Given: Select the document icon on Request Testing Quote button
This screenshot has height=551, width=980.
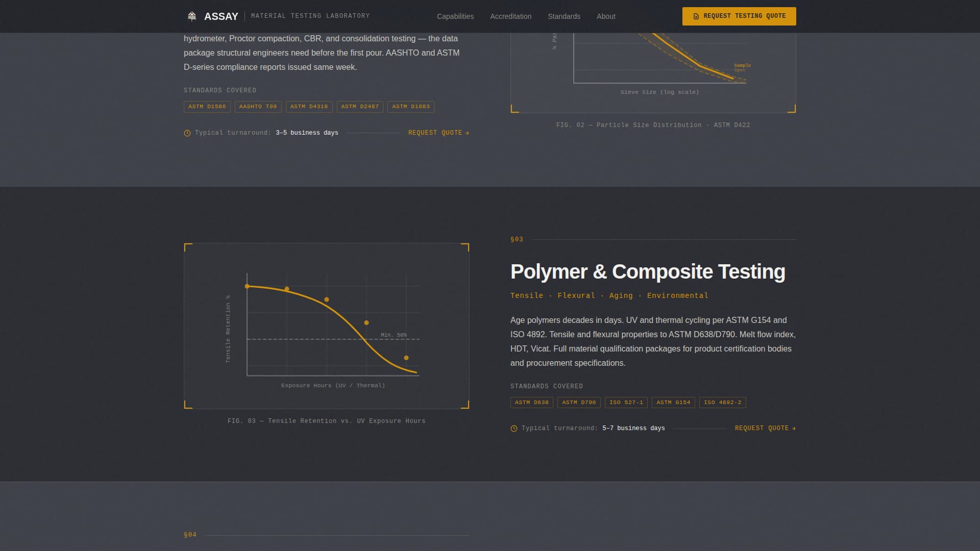Looking at the screenshot, I should [696, 16].
